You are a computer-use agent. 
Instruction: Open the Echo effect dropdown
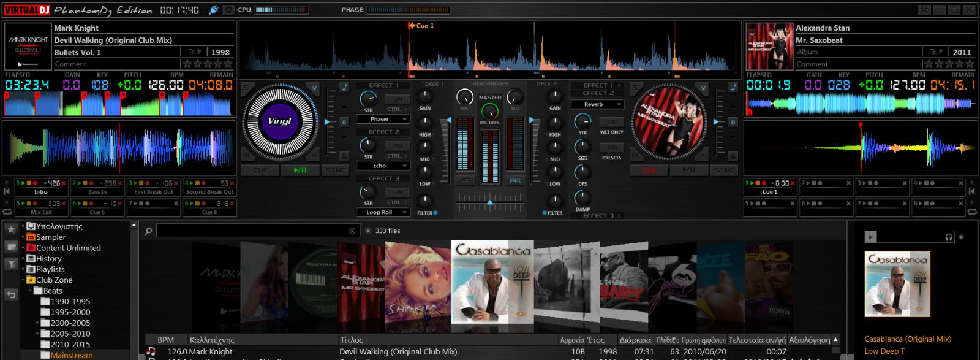click(383, 166)
